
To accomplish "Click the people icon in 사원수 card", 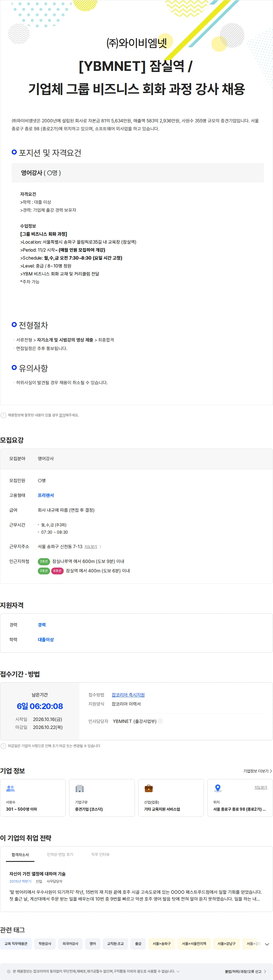I will 11,789.
